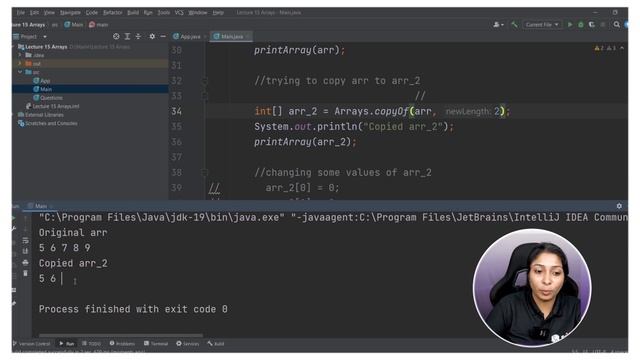Open the Run menu
Image resolution: width=640 pixels, height=360 pixels.
[x=148, y=13]
